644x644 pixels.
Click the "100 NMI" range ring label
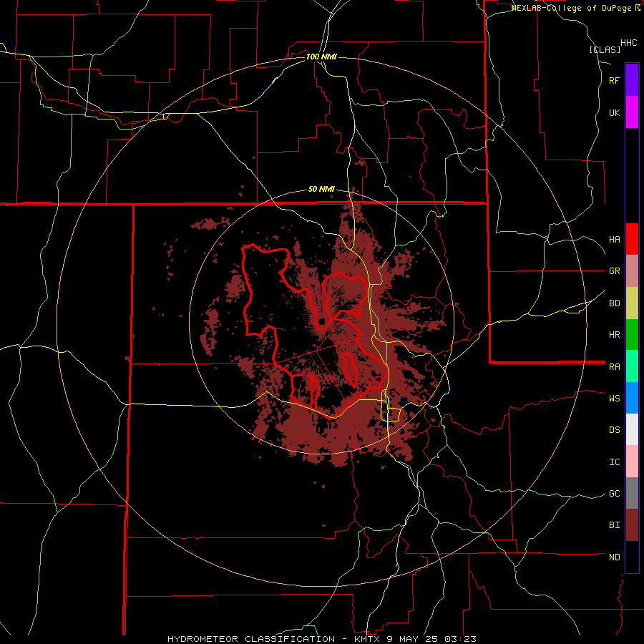pyautogui.click(x=321, y=57)
